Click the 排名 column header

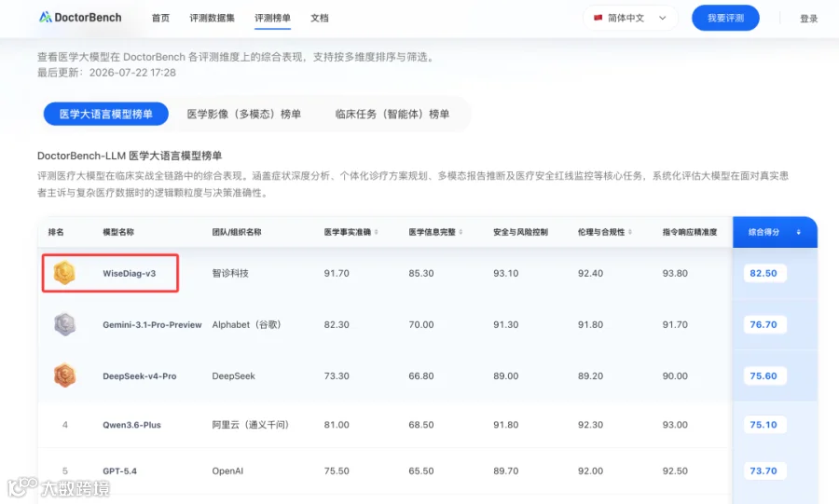pyautogui.click(x=56, y=232)
